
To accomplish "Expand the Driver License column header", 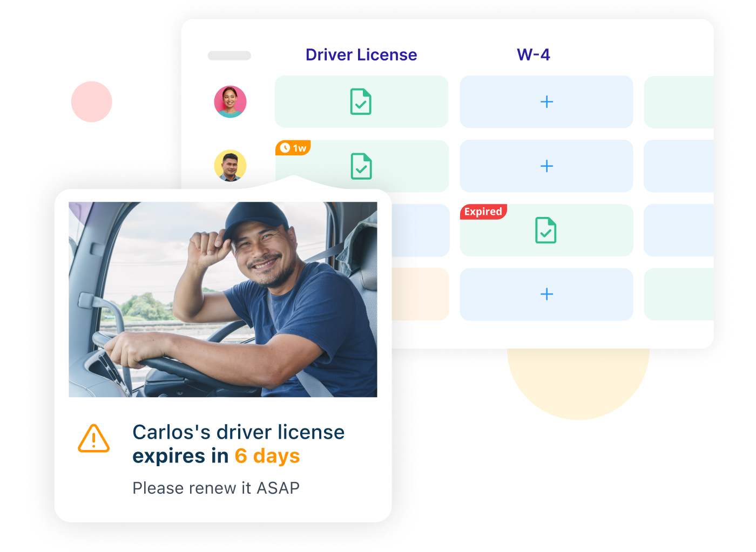I will tap(361, 54).
